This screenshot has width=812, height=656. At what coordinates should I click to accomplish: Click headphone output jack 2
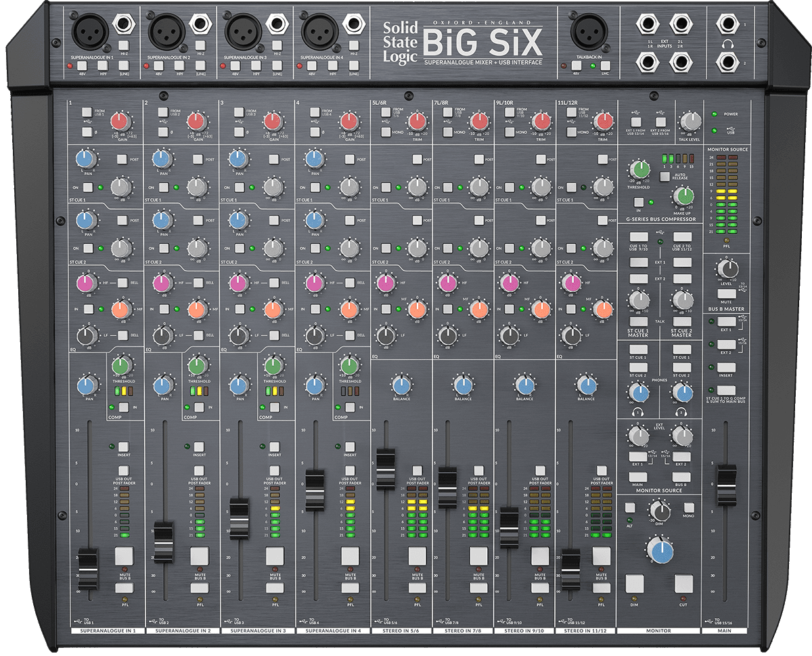tap(727, 64)
